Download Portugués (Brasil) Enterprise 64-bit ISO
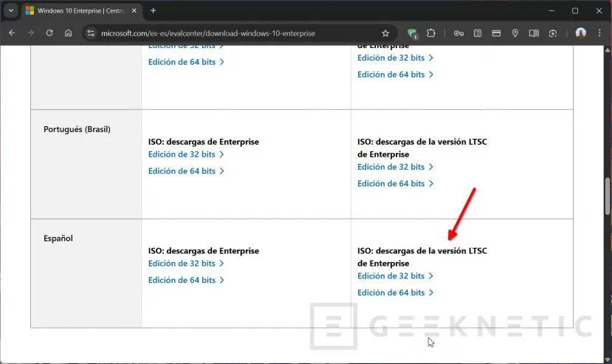 tap(186, 171)
